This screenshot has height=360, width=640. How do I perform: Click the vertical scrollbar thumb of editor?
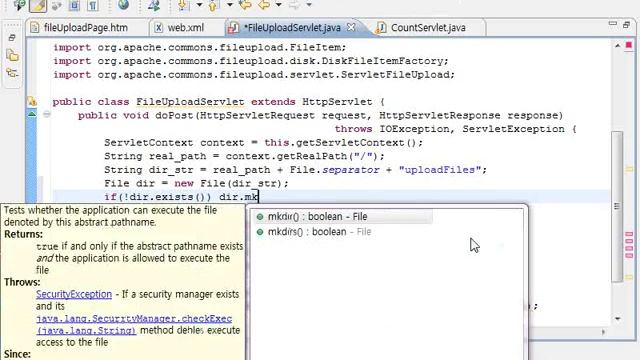[x=617, y=206]
